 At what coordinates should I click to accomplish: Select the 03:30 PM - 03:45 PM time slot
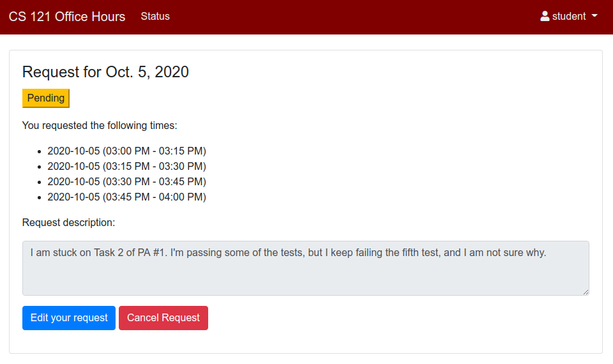(x=126, y=182)
